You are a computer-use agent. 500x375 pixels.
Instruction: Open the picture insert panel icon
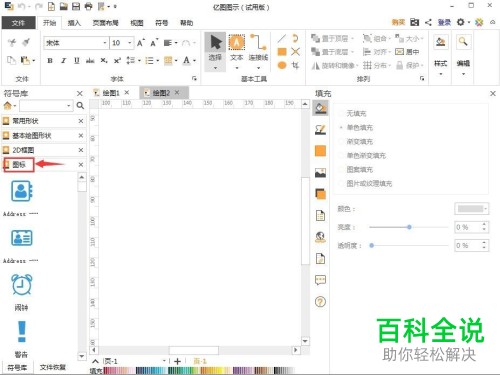(x=320, y=173)
